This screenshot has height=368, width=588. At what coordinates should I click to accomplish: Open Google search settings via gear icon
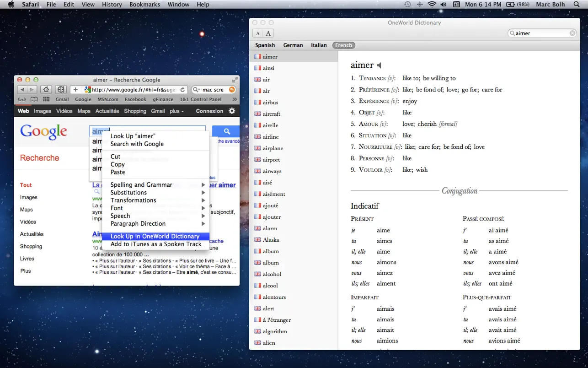pos(232,111)
